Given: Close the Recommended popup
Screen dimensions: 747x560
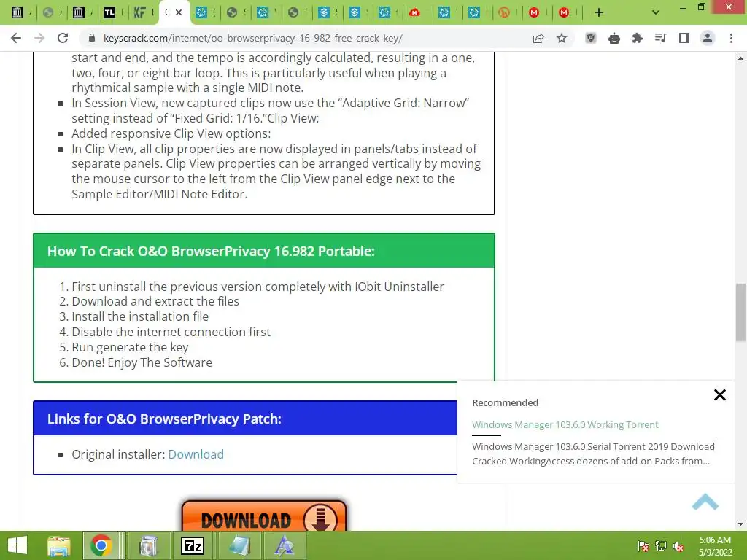Looking at the screenshot, I should coord(720,394).
